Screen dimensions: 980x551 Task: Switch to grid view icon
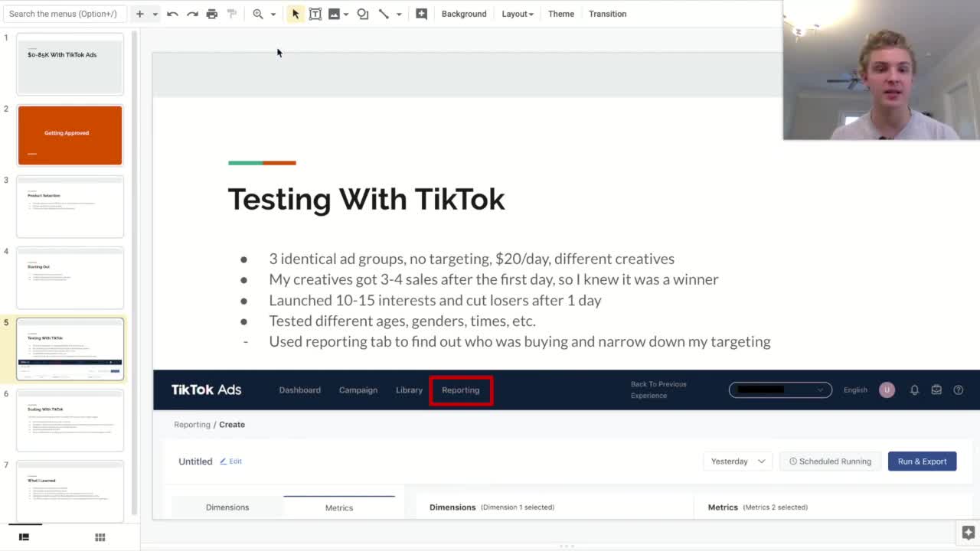[x=100, y=537]
